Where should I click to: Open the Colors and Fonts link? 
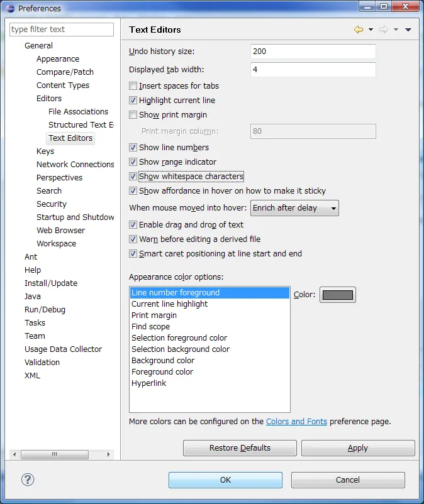pyautogui.click(x=296, y=422)
